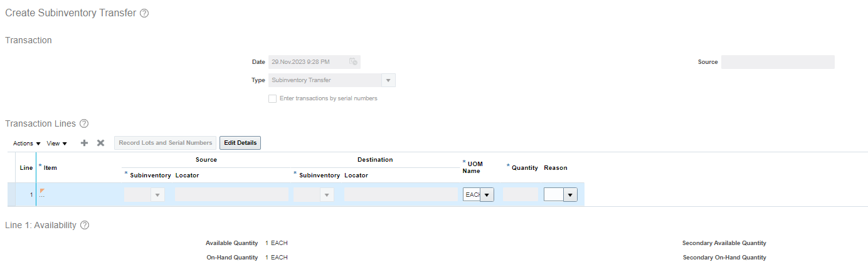Click the UOM Name column header

tap(473, 167)
